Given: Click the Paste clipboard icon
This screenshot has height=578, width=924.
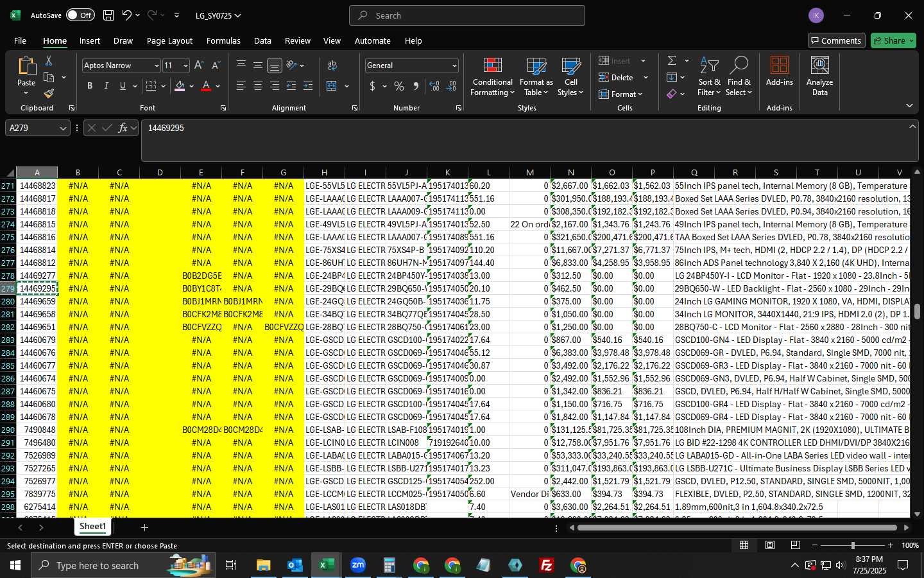Looking at the screenshot, I should pyautogui.click(x=26, y=66).
